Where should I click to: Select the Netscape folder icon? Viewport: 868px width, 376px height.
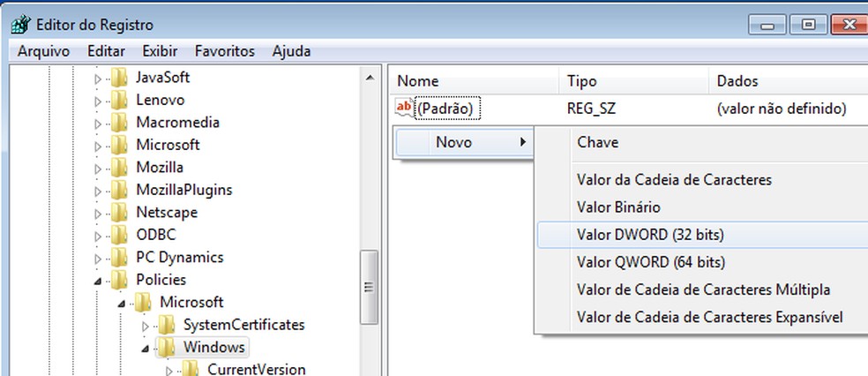coord(119,212)
